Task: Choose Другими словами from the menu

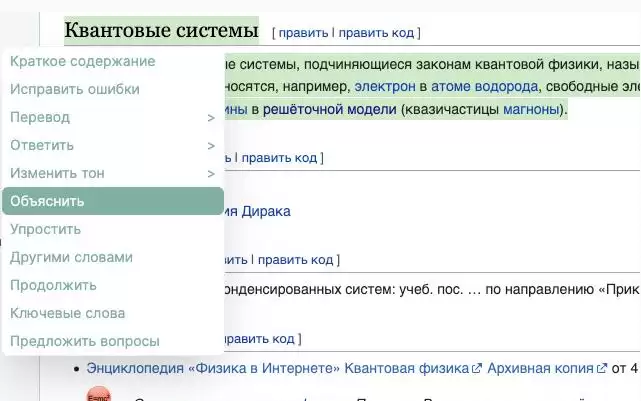Action: click(113, 257)
